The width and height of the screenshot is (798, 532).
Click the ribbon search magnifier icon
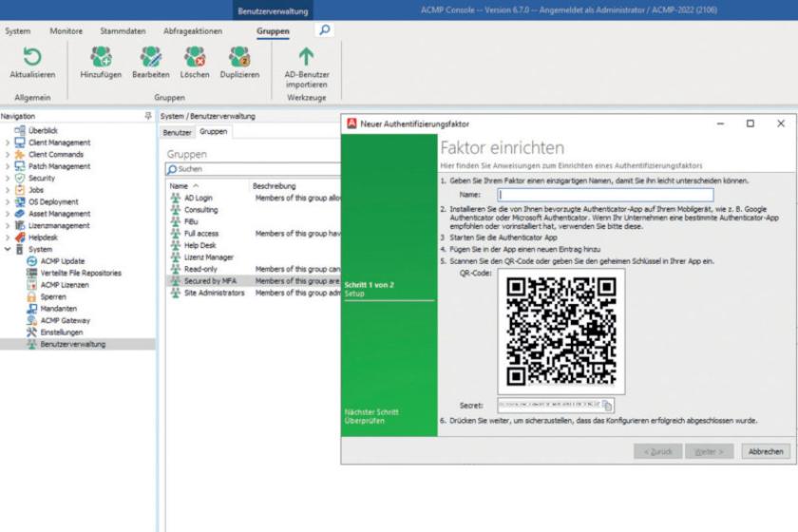pyautogui.click(x=325, y=30)
